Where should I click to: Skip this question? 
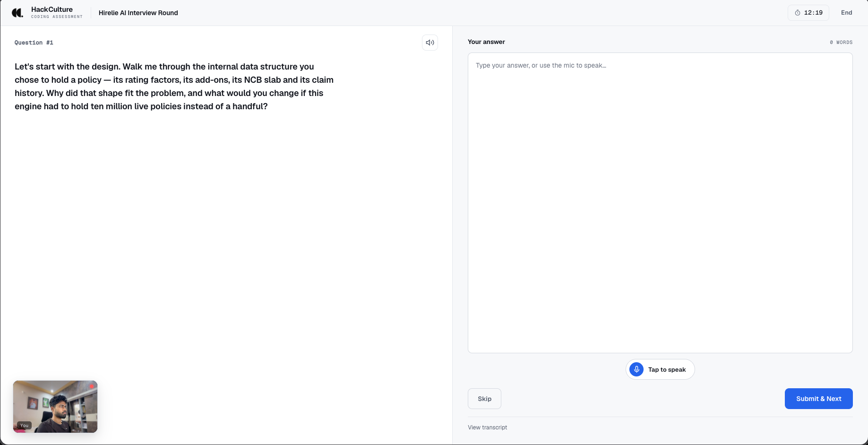coord(484,399)
